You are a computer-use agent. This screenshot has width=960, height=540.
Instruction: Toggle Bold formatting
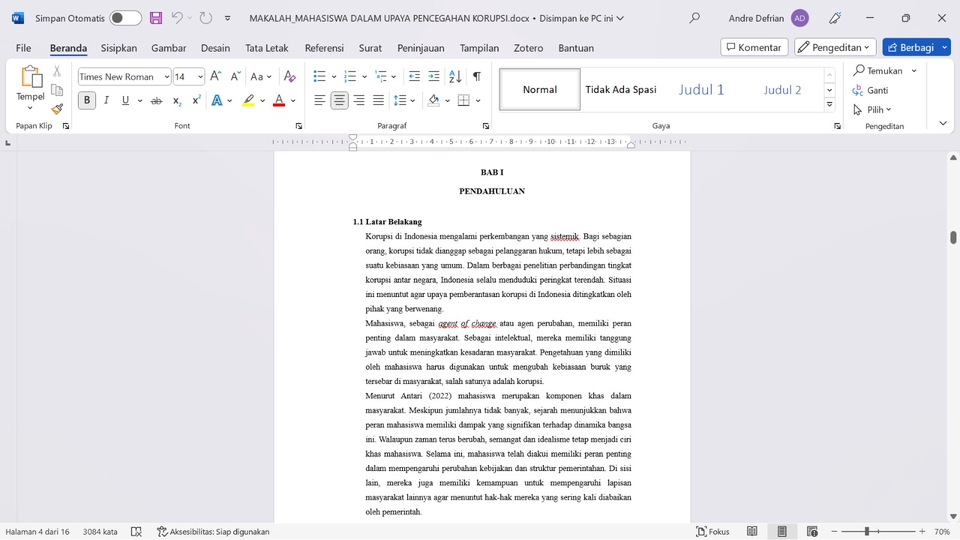tap(87, 100)
